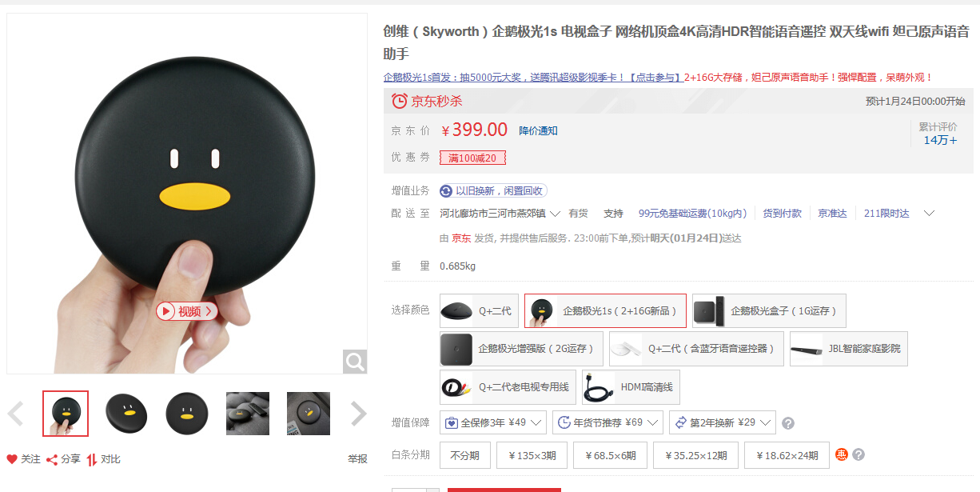
Task: Click the help question mark beside 第2年换新
Action: (788, 423)
